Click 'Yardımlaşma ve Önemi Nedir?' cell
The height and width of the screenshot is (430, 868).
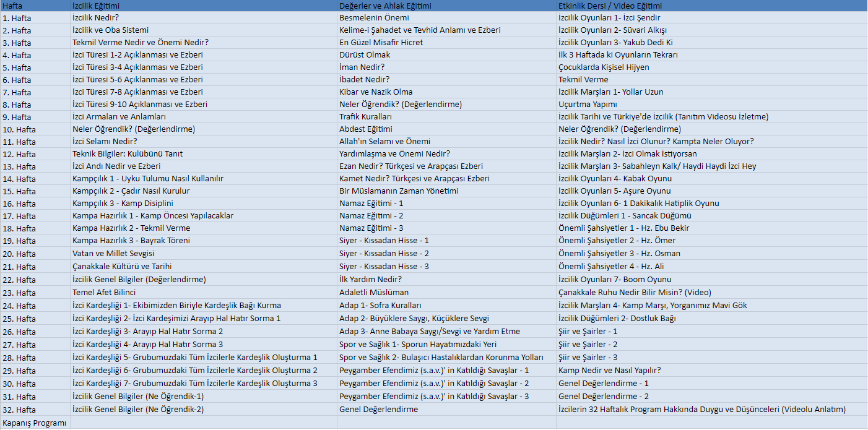(x=446, y=154)
